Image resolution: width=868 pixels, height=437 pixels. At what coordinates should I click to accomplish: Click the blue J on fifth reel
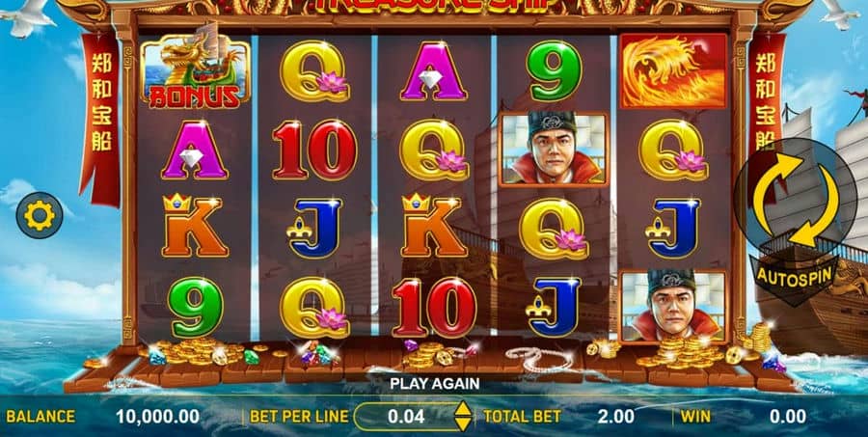pyautogui.click(x=672, y=228)
